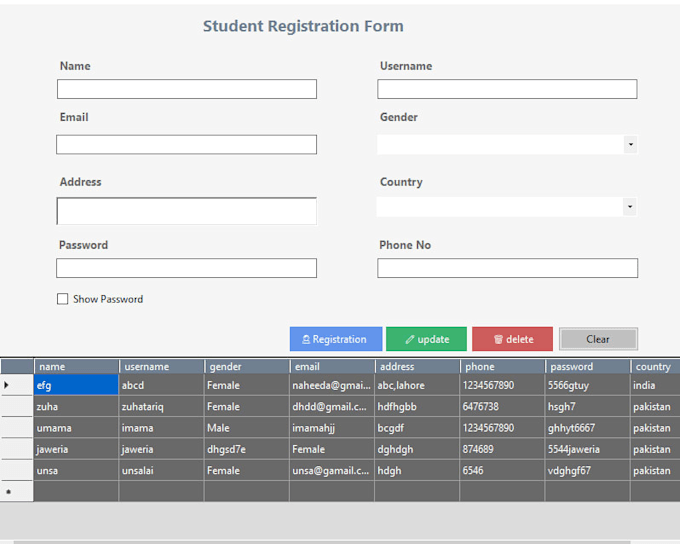Select the '5544jaweria' password cell
This screenshot has width=680, height=544.
pos(588,449)
